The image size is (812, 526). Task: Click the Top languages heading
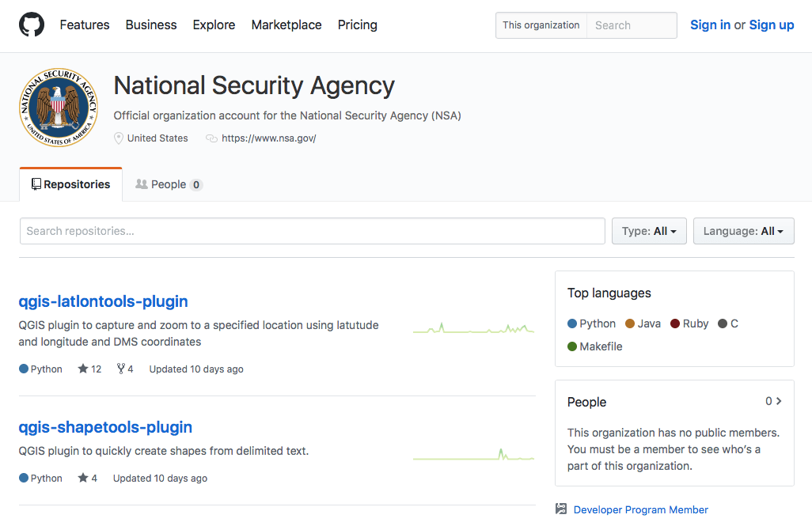click(x=609, y=293)
